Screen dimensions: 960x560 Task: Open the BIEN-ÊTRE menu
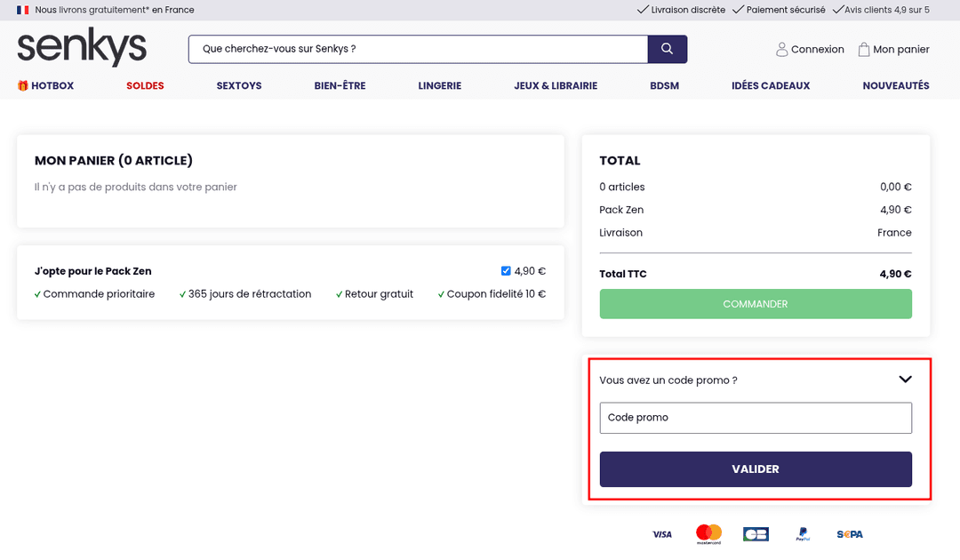(x=340, y=85)
